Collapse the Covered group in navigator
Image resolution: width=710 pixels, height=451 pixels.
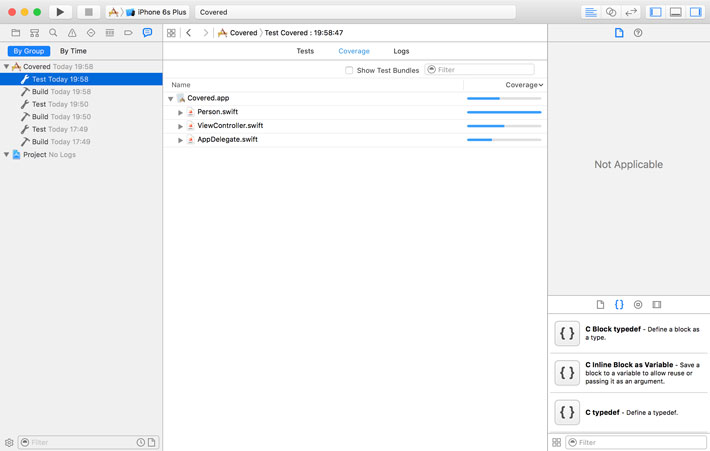pyautogui.click(x=6, y=67)
